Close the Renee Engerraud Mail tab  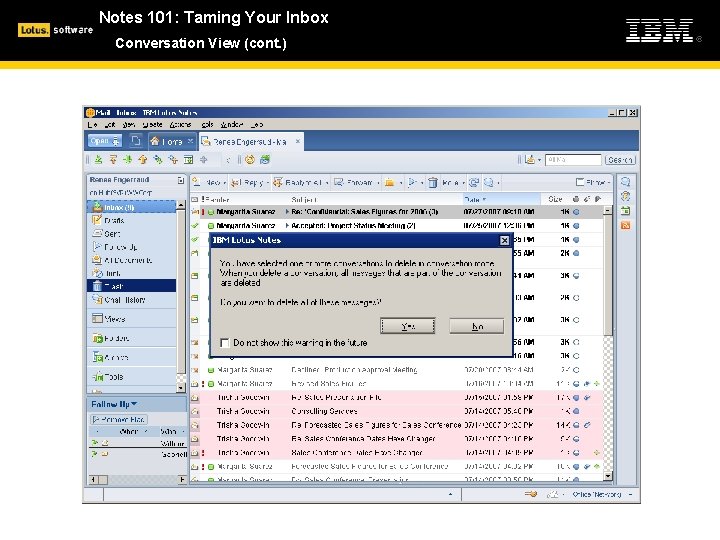298,141
